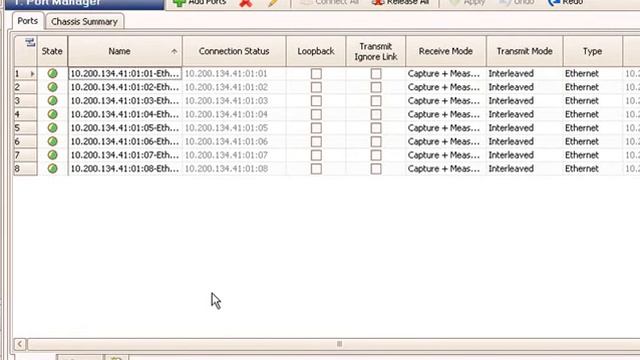Select row header number 4

point(25,114)
